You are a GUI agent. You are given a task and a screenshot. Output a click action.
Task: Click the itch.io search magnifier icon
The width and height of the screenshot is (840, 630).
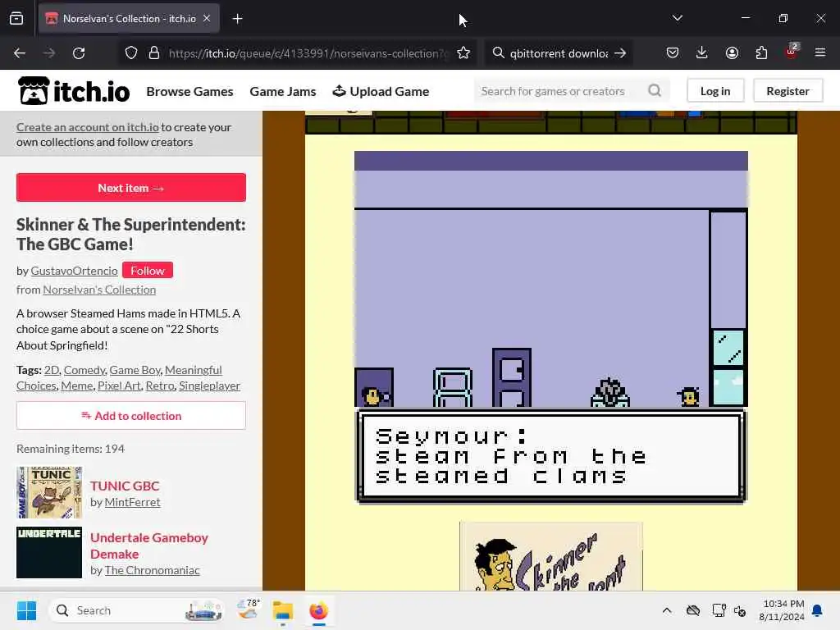pos(655,90)
